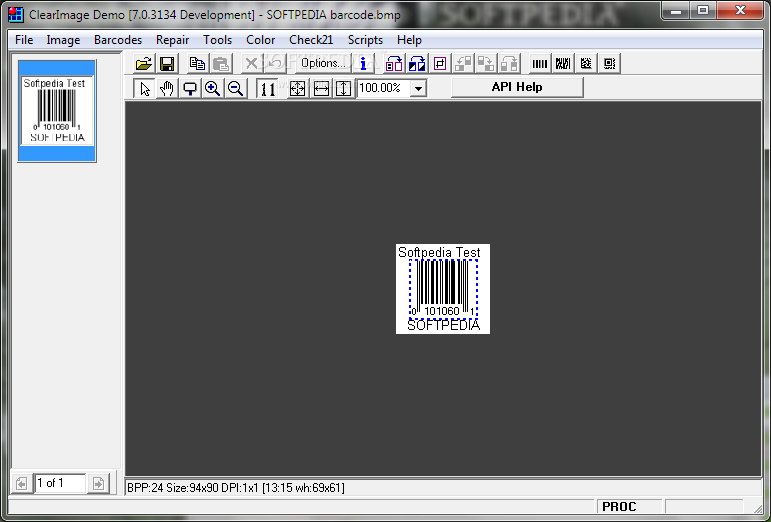Click the purple rotate-copy icon
This screenshot has height=522, width=771.
pyautogui.click(x=393, y=63)
